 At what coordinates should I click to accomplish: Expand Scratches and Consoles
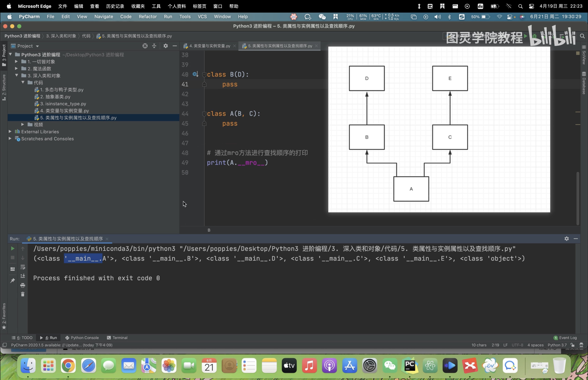tap(10, 138)
